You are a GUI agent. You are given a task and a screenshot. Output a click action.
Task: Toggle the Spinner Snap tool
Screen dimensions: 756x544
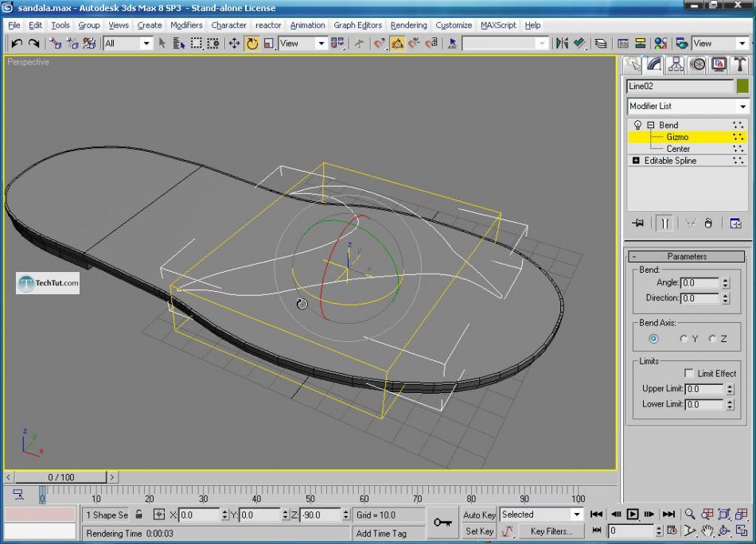tap(431, 44)
